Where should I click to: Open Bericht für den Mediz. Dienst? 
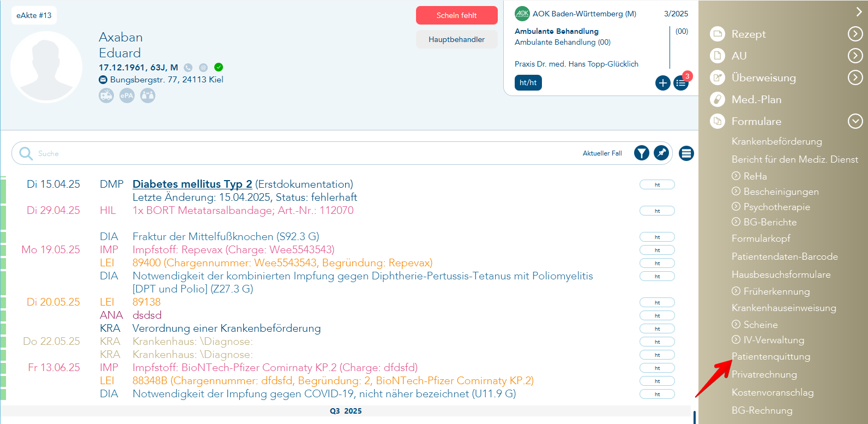tap(795, 159)
